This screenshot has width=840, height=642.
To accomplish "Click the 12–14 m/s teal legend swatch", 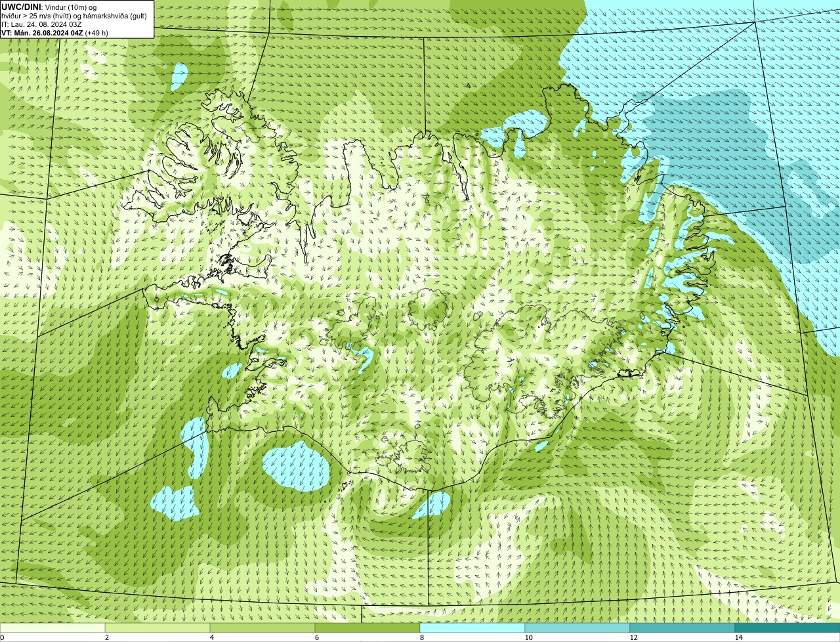I will coord(682,628).
